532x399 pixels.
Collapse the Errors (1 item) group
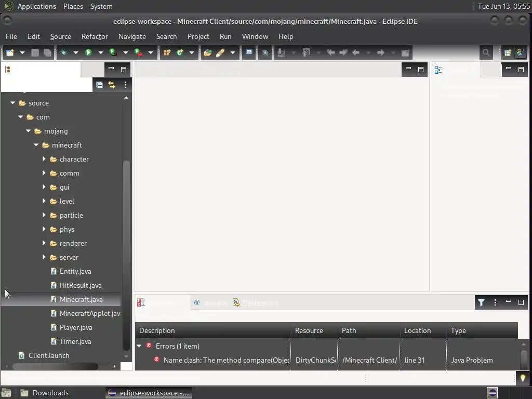139,346
